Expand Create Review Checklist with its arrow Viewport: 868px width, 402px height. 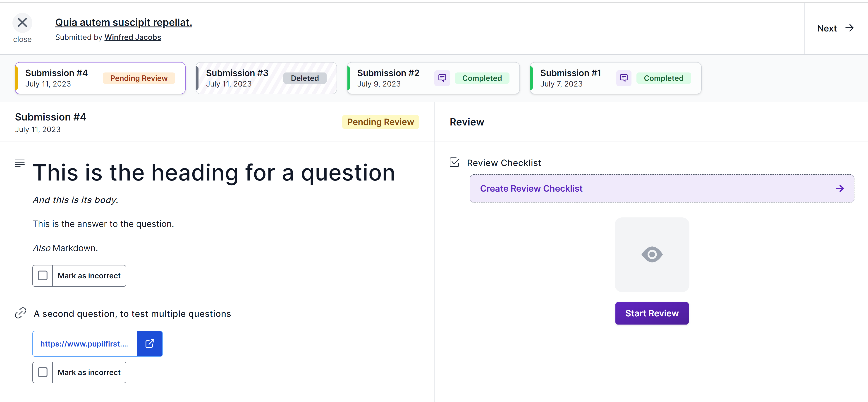tap(840, 188)
